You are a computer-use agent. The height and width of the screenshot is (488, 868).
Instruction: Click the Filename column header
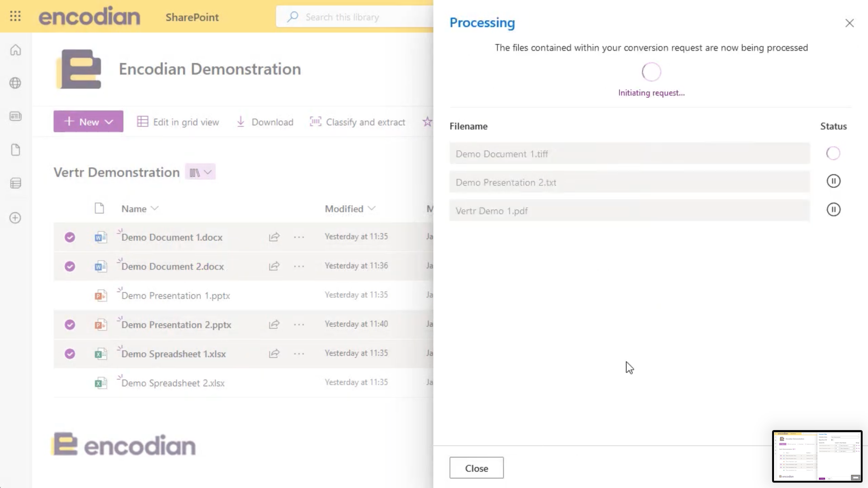pos(468,127)
